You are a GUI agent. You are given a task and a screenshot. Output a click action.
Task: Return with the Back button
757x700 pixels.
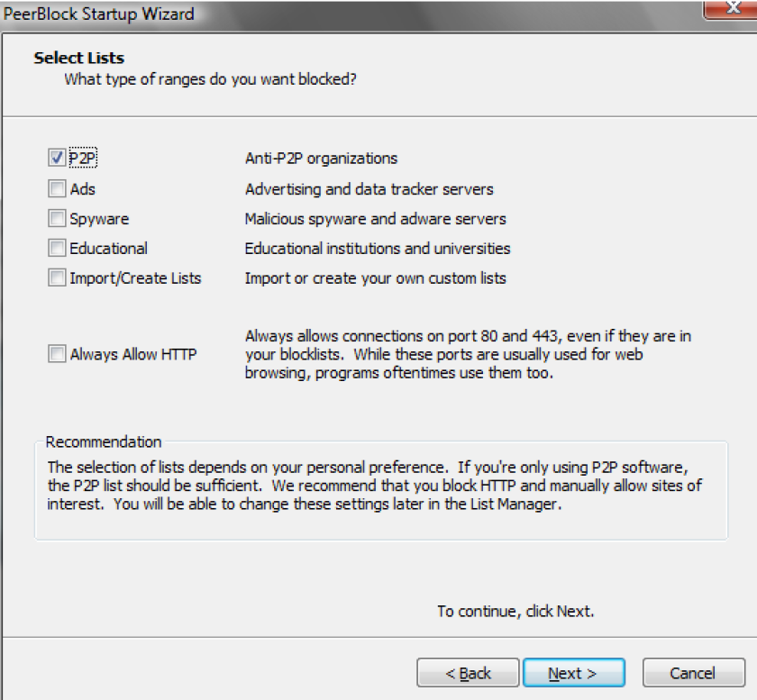click(468, 672)
